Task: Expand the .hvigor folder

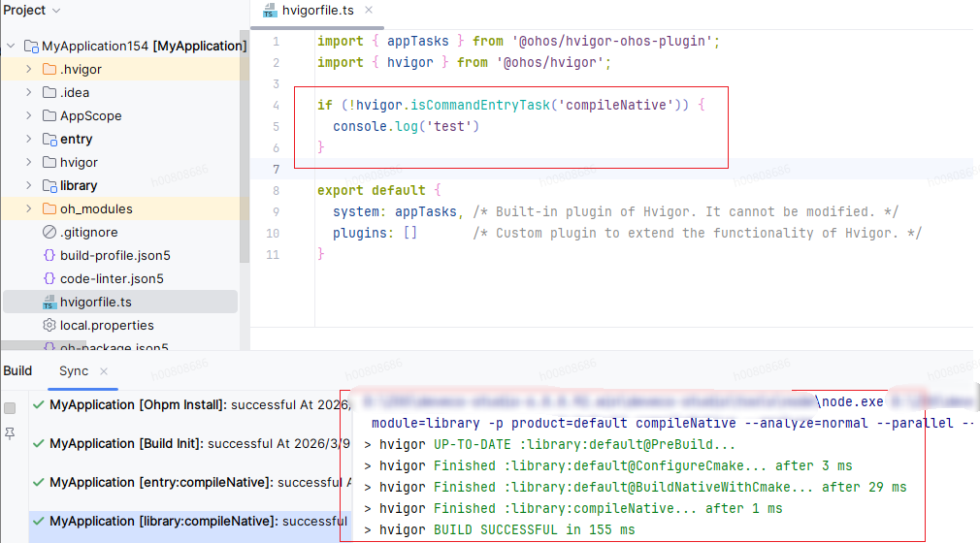Action: pos(29,69)
